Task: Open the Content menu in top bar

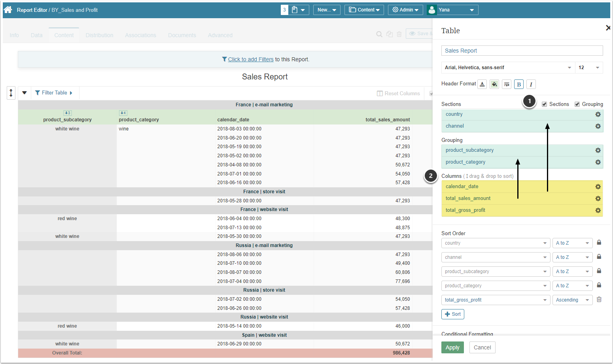Action: click(x=364, y=10)
